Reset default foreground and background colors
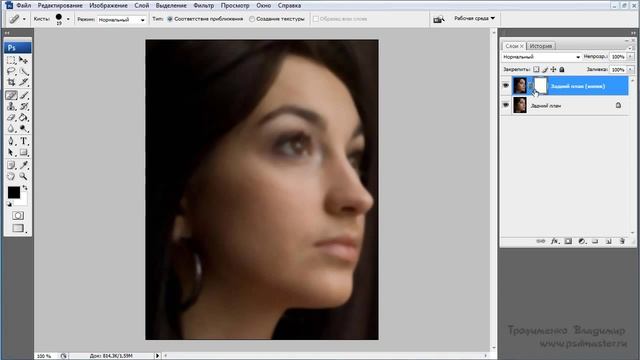Viewport: 640px width, 360px height. point(9,204)
